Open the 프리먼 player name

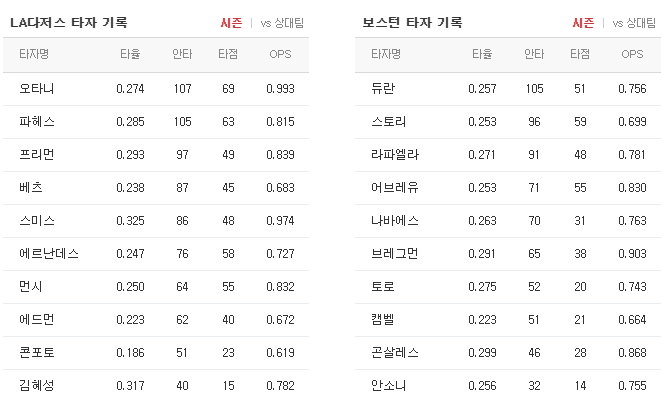[37, 154]
